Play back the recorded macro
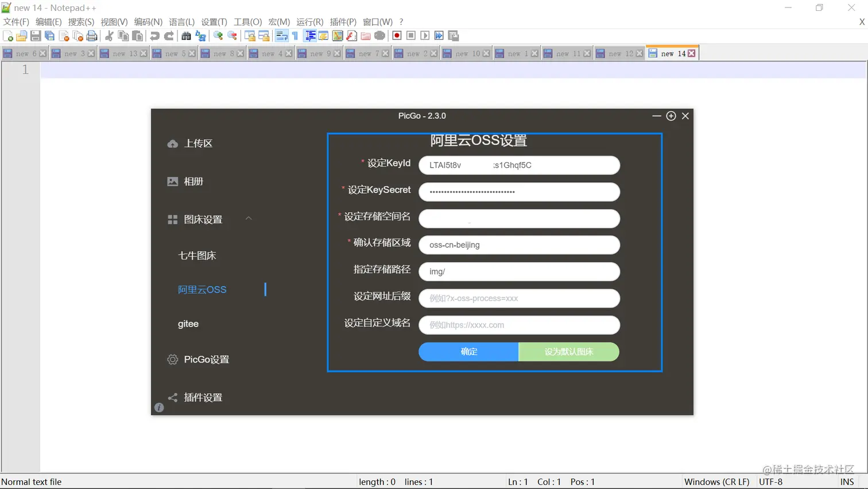This screenshot has width=868, height=489. click(425, 36)
